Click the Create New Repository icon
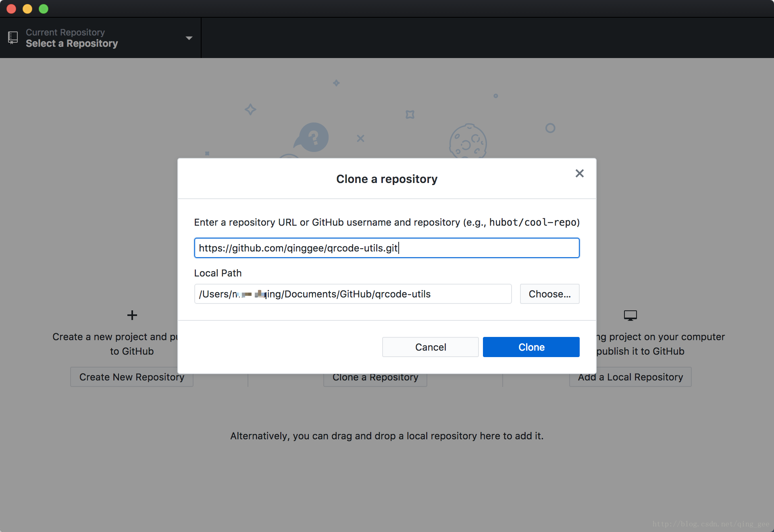This screenshot has width=774, height=532. [x=131, y=314]
